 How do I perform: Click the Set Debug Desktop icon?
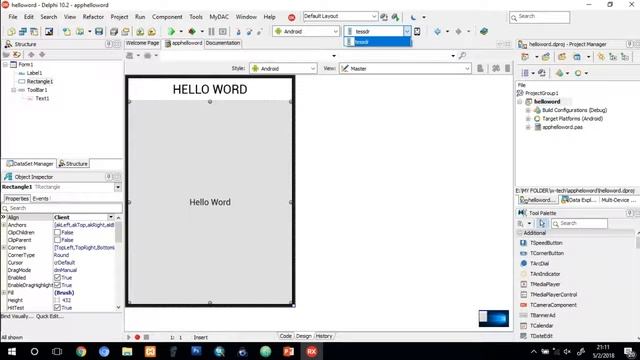pos(395,17)
